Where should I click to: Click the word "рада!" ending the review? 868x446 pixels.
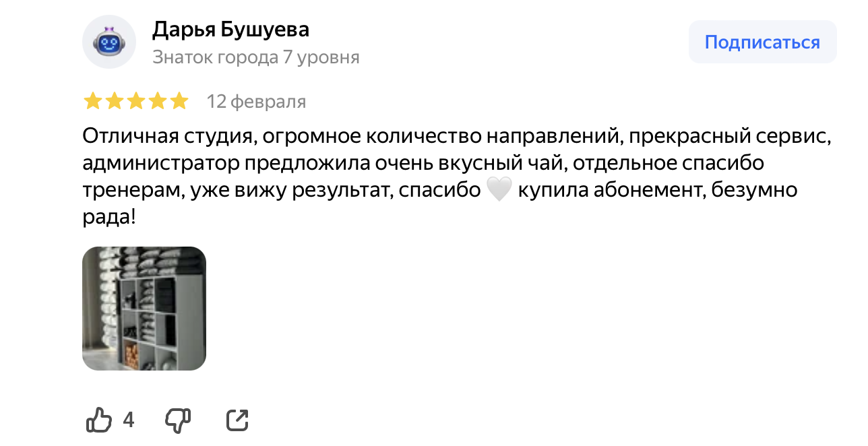click(109, 217)
